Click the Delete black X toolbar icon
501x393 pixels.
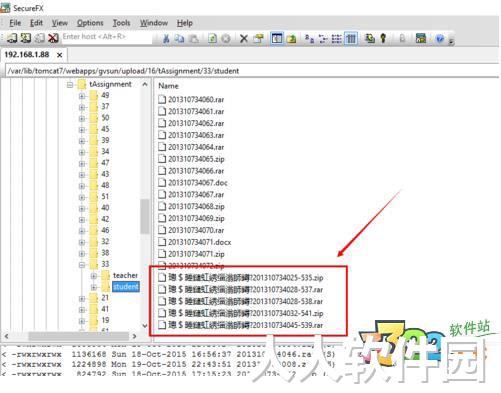[x=244, y=39]
